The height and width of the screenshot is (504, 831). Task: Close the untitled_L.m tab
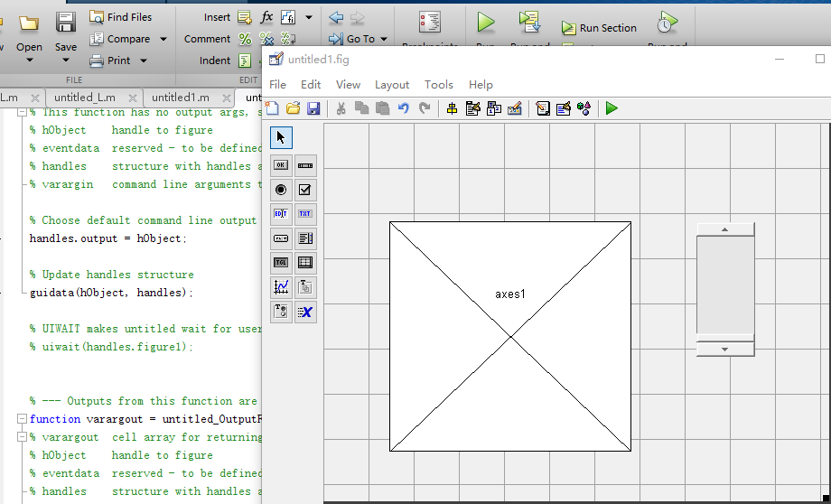(133, 98)
